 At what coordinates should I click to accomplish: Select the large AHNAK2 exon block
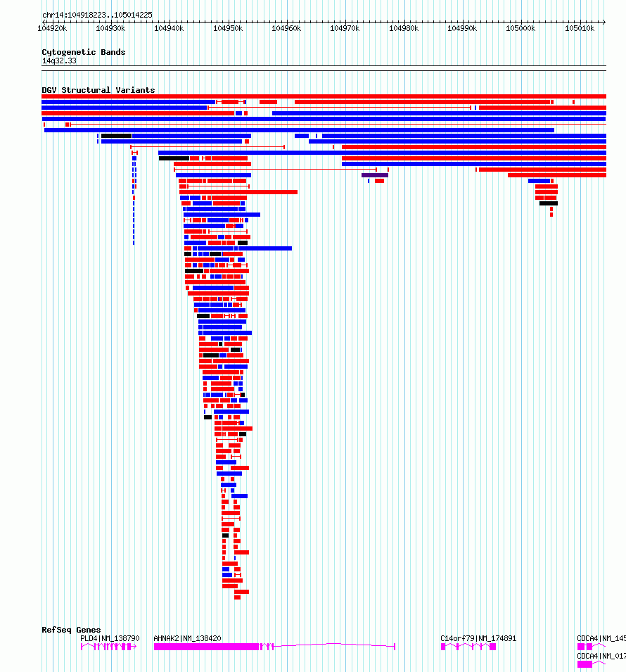207,647
